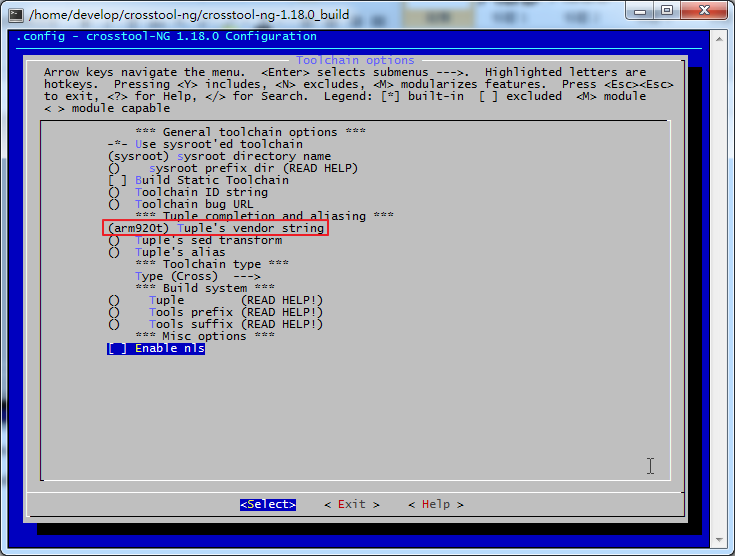Select the Tuple's sed transform entry
The image size is (735, 556).
(x=195, y=240)
